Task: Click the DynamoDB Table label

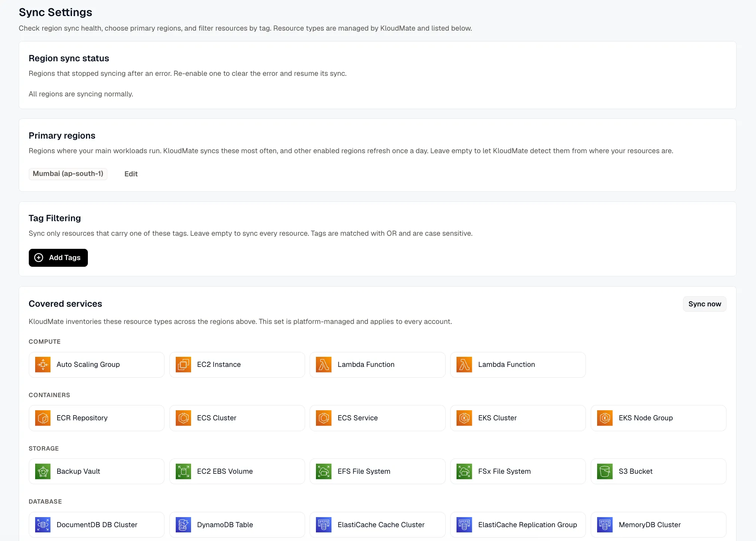Action: pyautogui.click(x=225, y=525)
